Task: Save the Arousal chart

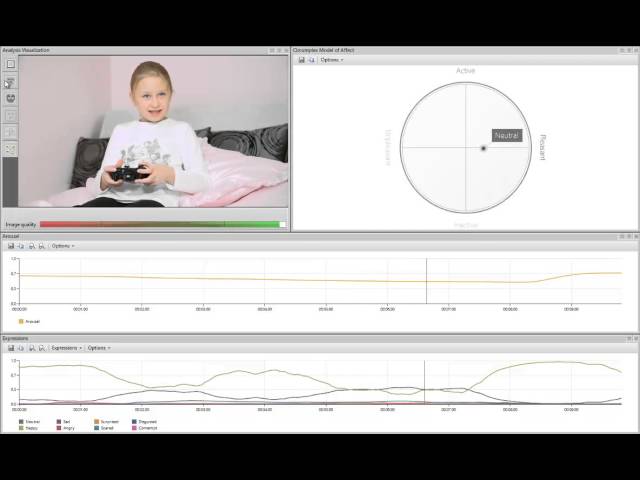Action: click(11, 246)
